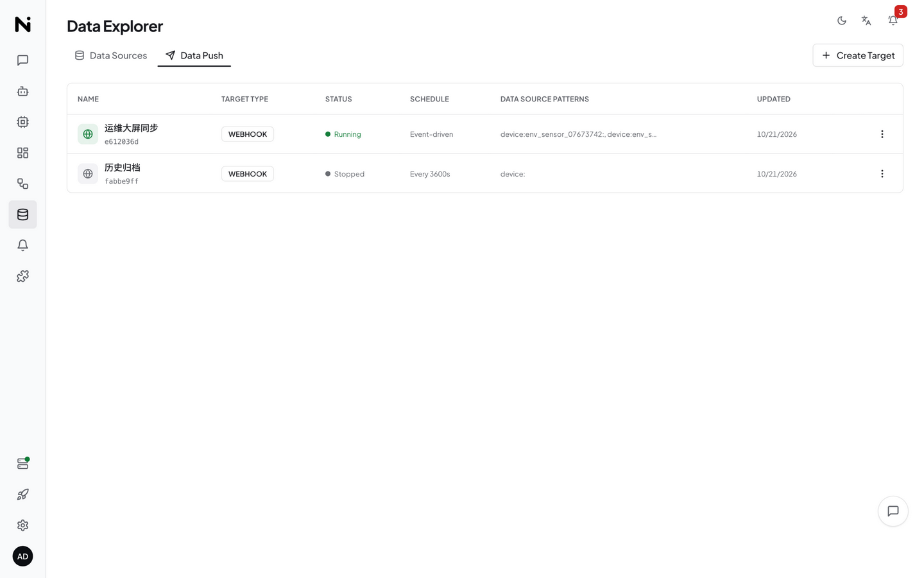Viewport: 924px width, 578px height.
Task: Click the Create Target button
Action: tap(858, 55)
